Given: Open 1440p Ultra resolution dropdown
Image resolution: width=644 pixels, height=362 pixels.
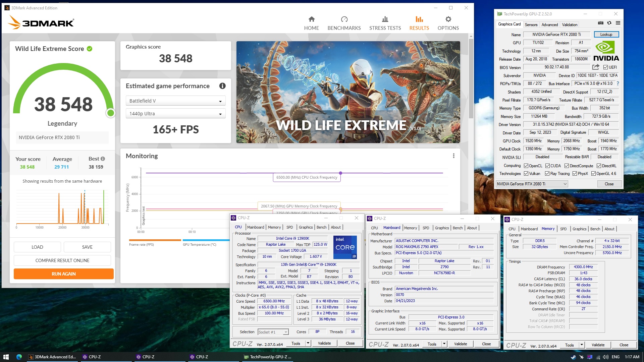Looking at the screenshot, I should point(175,114).
